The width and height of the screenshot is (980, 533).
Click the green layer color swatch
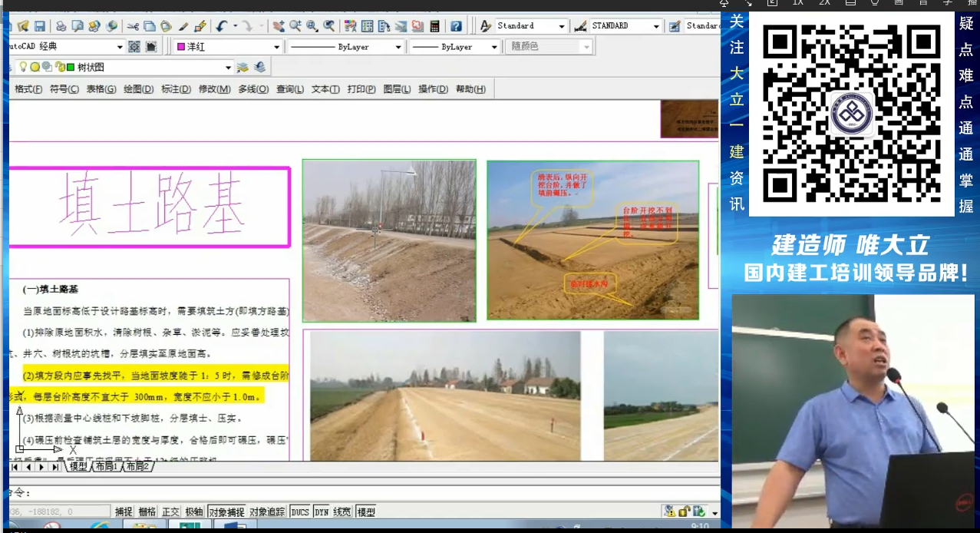pyautogui.click(x=71, y=68)
